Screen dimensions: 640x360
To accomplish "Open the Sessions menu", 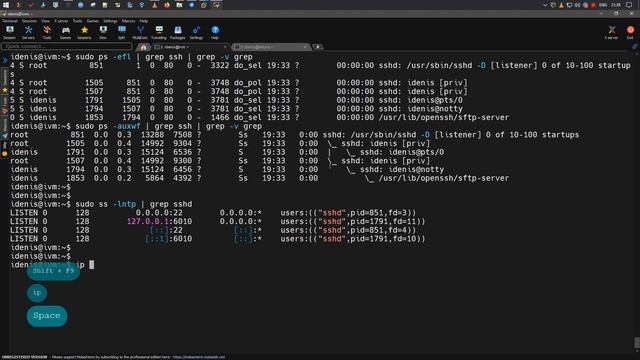I will point(29,21).
